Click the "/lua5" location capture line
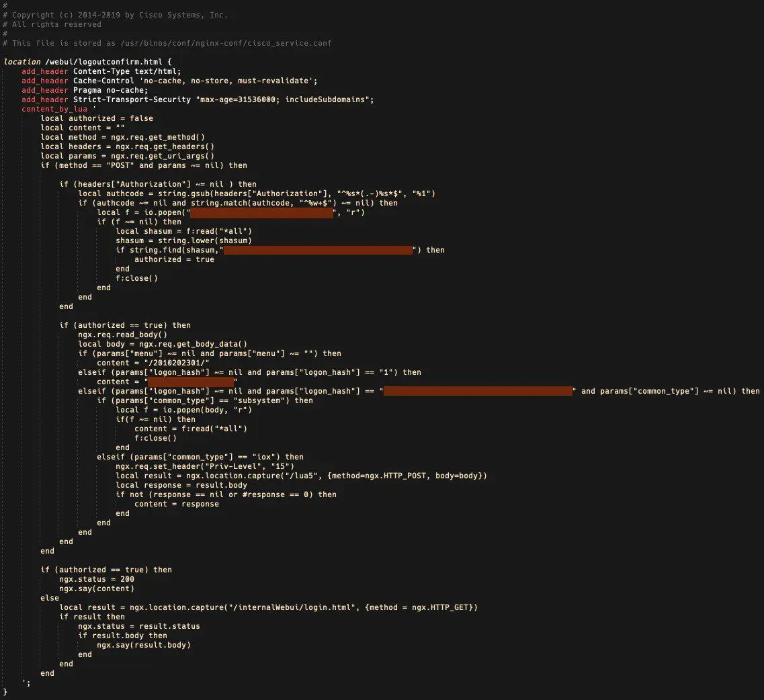 [x=301, y=476]
